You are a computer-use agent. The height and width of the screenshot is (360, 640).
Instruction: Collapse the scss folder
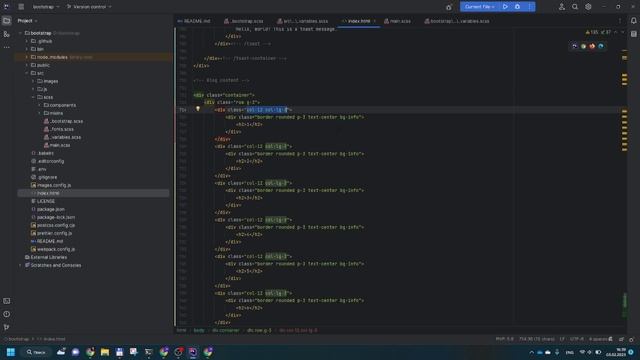click(x=33, y=97)
